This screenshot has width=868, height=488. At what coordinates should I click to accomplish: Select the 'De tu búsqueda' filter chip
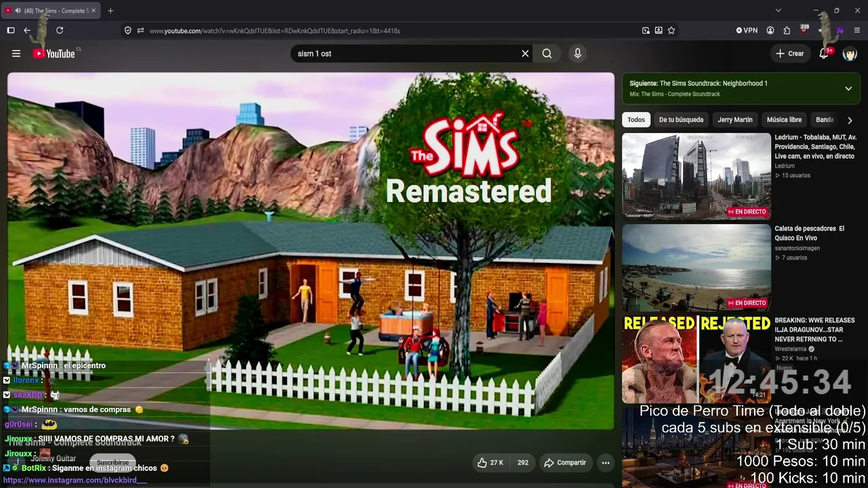(681, 120)
